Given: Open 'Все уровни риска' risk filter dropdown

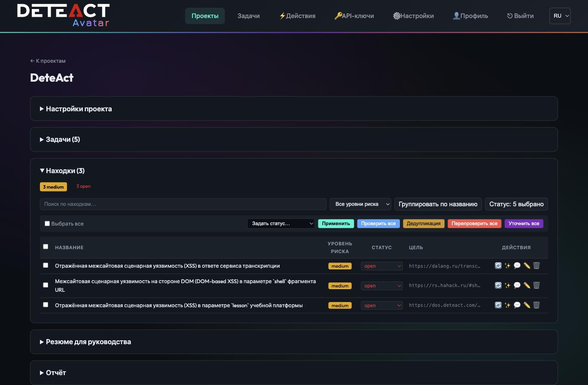Looking at the screenshot, I should (x=360, y=204).
